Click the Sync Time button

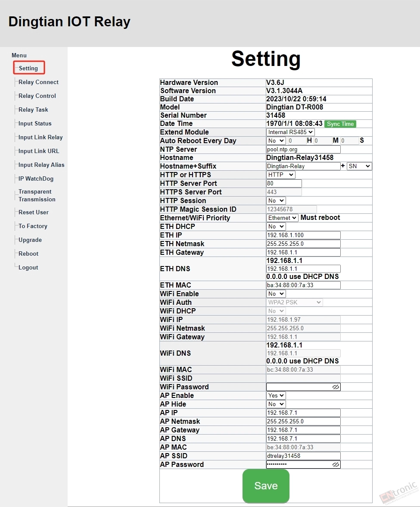click(340, 124)
